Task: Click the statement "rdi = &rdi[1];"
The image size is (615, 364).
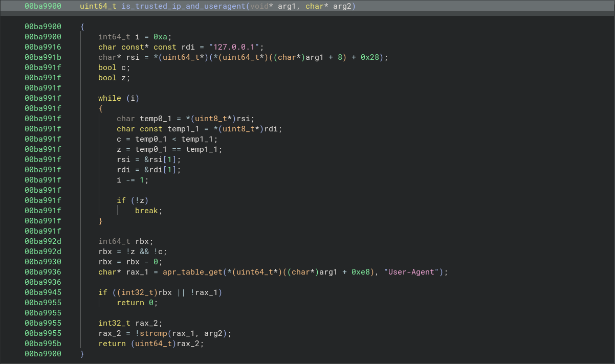Action: 148,170
